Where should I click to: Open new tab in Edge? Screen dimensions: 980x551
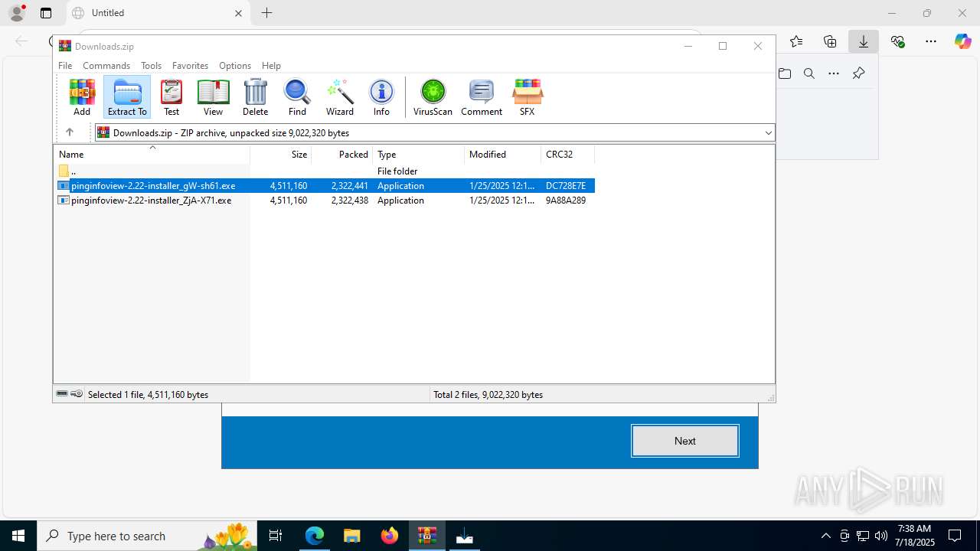point(266,13)
